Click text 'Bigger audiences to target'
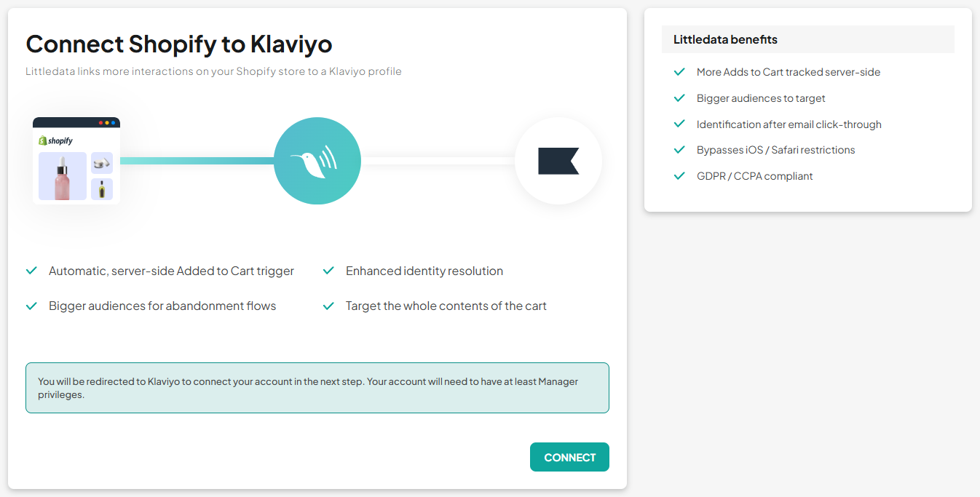 point(761,98)
